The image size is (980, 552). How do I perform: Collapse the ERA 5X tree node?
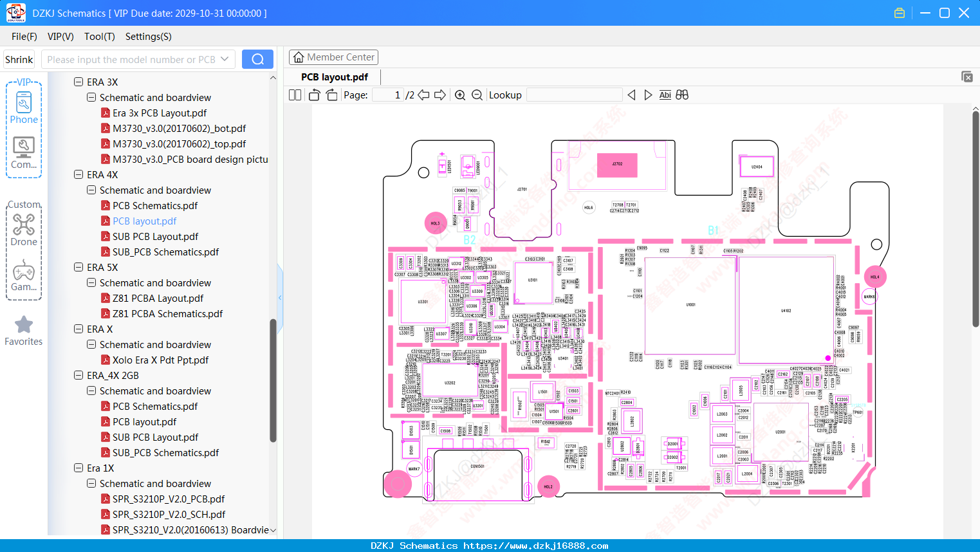point(79,267)
